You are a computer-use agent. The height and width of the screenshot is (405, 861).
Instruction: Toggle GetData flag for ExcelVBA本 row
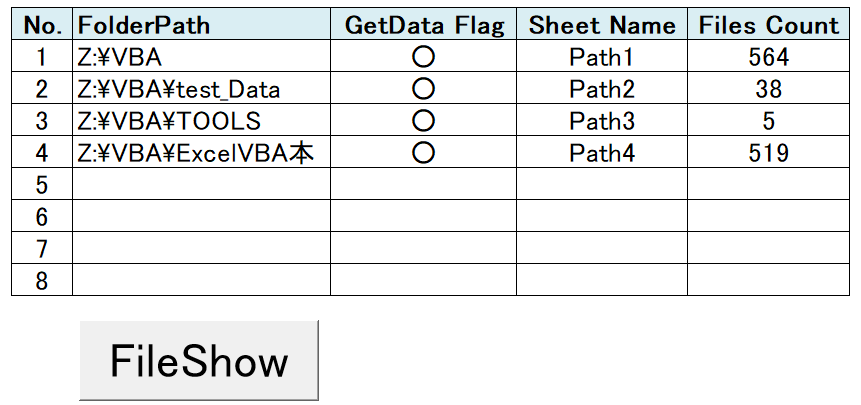click(x=423, y=153)
